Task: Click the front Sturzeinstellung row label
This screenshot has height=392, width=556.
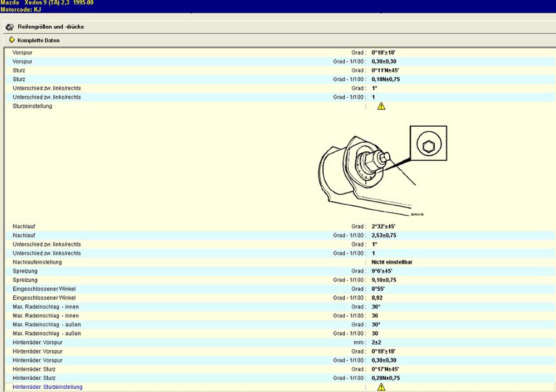Action: pos(32,106)
